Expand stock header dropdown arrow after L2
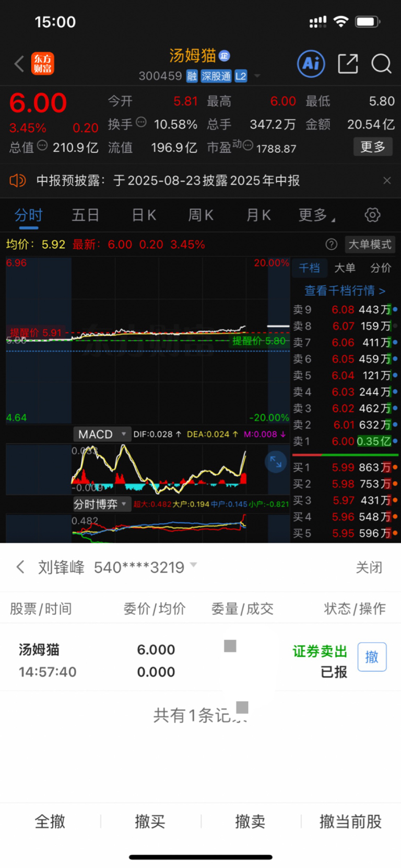Screen dimensions: 401x868 (x=257, y=76)
